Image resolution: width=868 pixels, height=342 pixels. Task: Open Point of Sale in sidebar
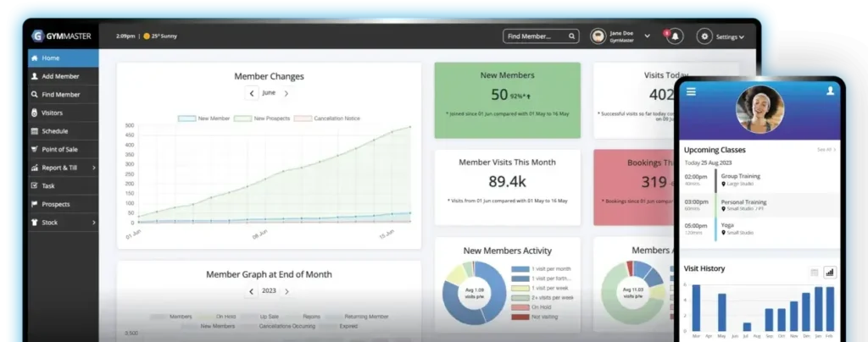click(x=61, y=150)
